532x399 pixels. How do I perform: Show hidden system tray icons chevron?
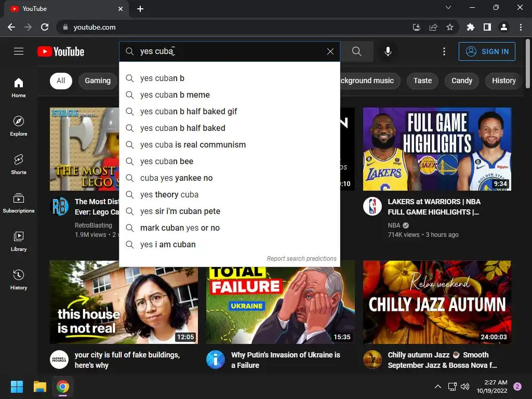click(438, 387)
